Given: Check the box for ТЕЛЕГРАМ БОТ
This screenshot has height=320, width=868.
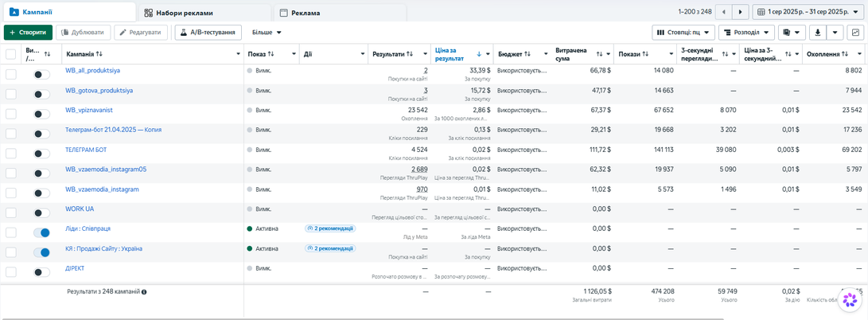Looking at the screenshot, I should (10, 154).
